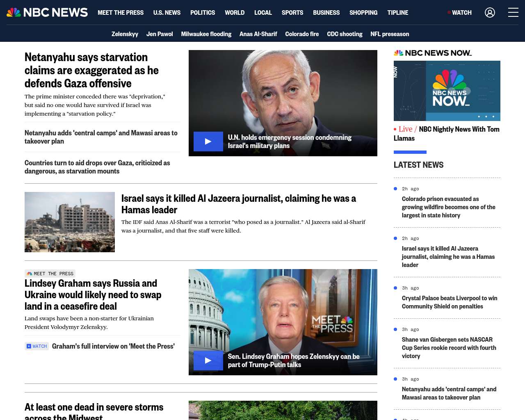Open U.S. News nav section

167,13
